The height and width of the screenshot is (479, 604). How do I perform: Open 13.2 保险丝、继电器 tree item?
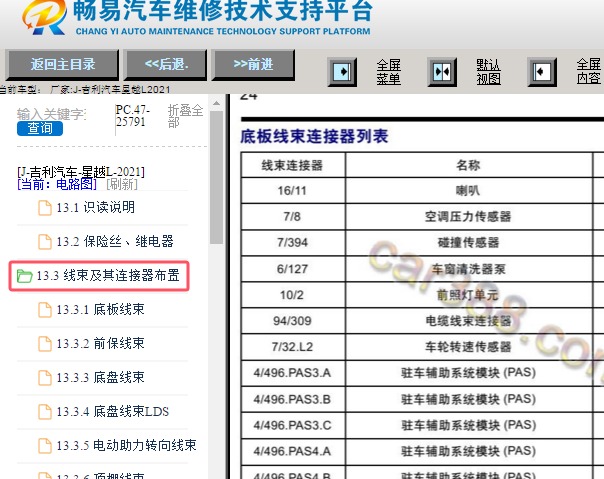coord(115,242)
